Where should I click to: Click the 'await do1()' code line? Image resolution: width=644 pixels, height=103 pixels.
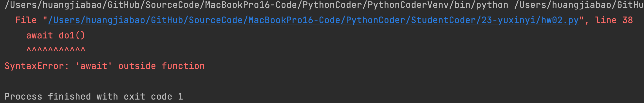tap(56, 35)
